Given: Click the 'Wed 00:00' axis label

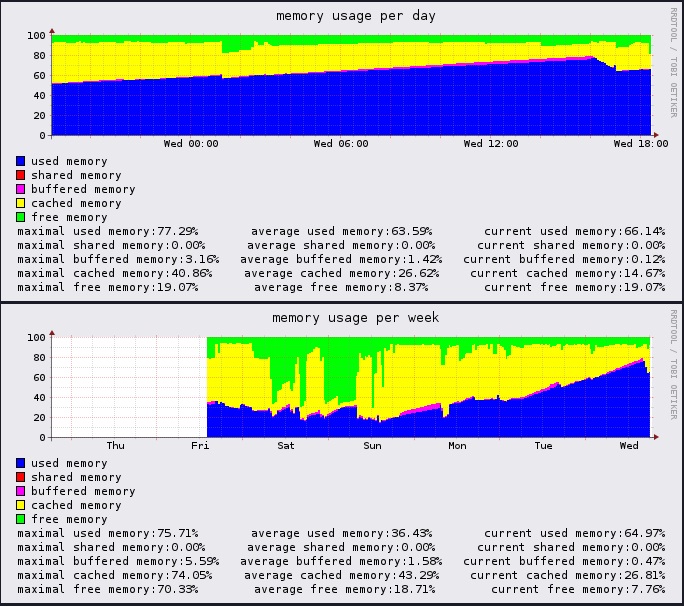Looking at the screenshot, I should coord(191,144).
